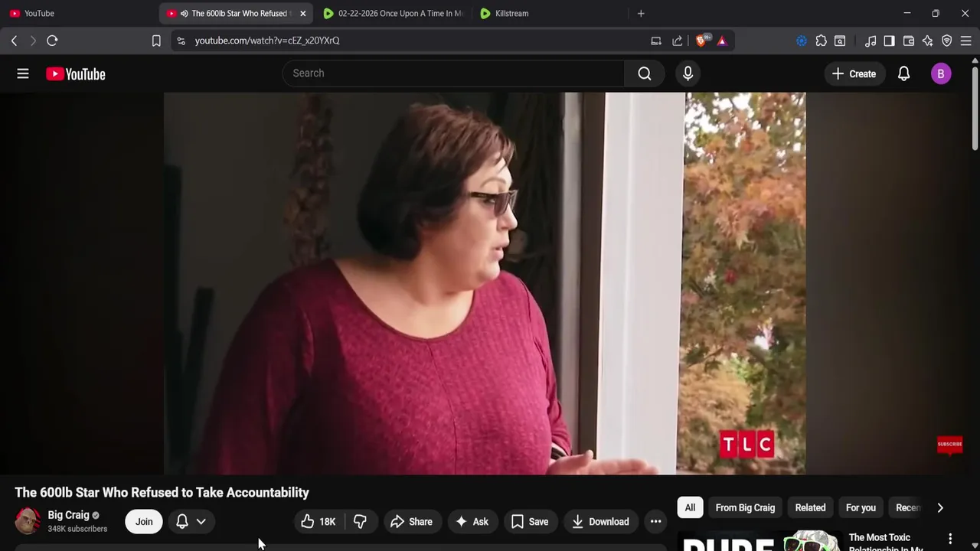This screenshot has width=980, height=551.
Task: Go back with browser back arrow
Action: (x=14, y=41)
